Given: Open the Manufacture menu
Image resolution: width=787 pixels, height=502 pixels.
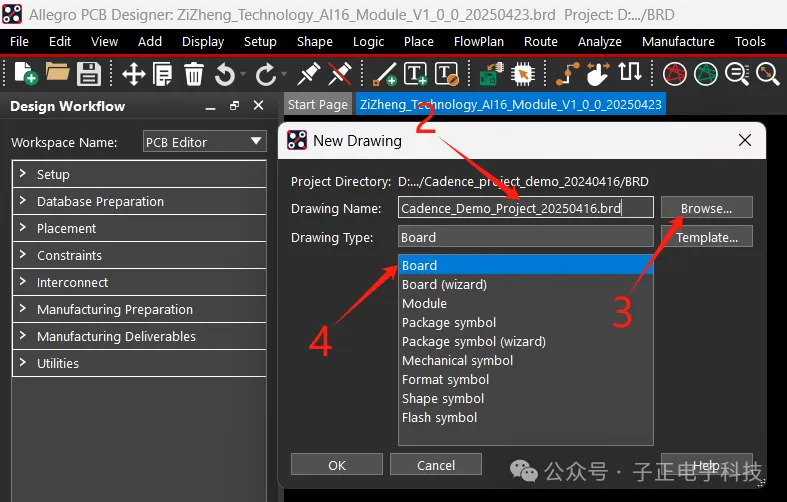Looking at the screenshot, I should pos(678,42).
